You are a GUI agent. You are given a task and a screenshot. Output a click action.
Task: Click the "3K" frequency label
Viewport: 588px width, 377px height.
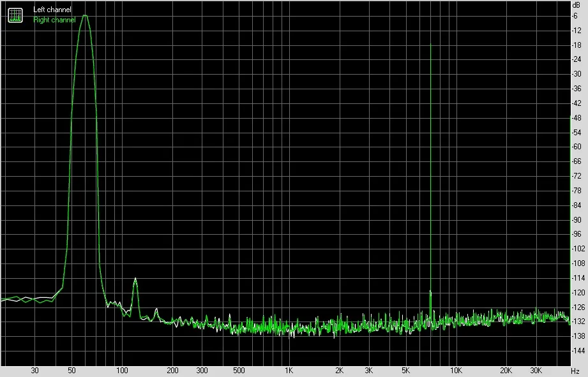click(368, 371)
